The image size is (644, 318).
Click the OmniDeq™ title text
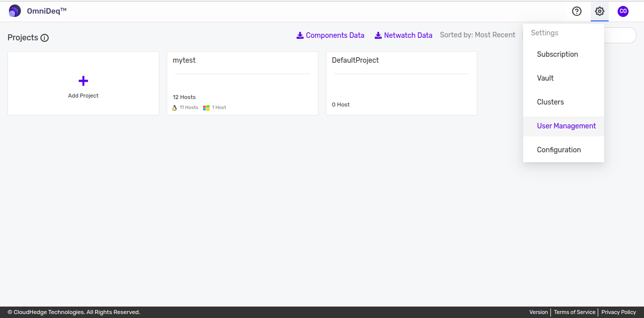tap(47, 11)
